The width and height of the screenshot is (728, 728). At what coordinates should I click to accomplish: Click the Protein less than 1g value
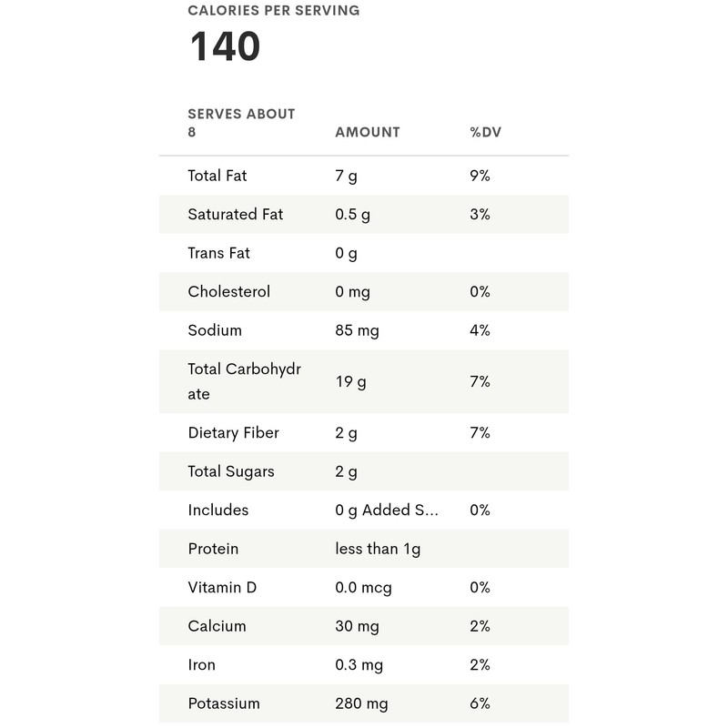coord(378,549)
